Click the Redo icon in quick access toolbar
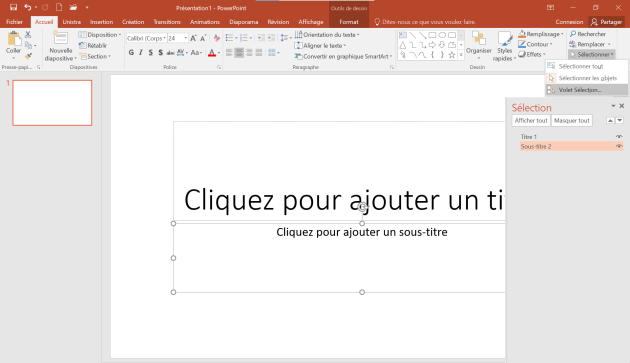The image size is (630, 363). click(45, 7)
